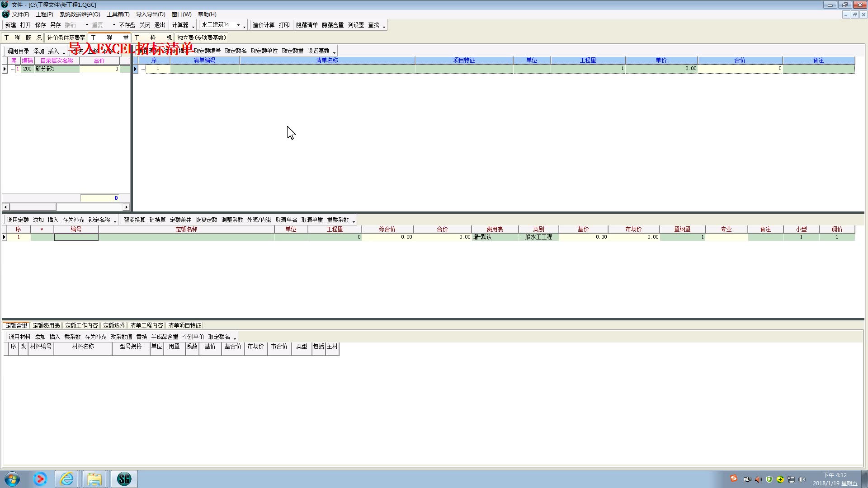
Task: Click the 造价计算 toolbar button
Action: click(263, 25)
